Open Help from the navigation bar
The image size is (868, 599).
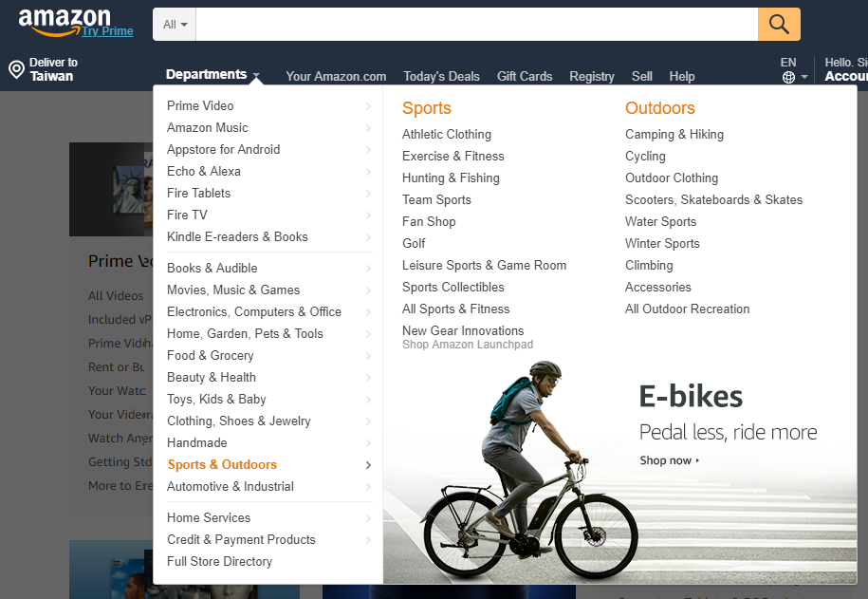tap(681, 77)
